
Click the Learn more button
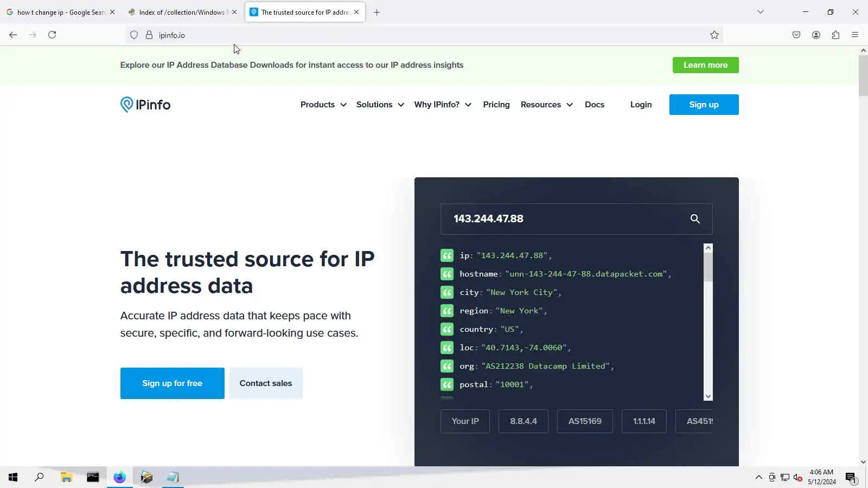click(x=705, y=65)
